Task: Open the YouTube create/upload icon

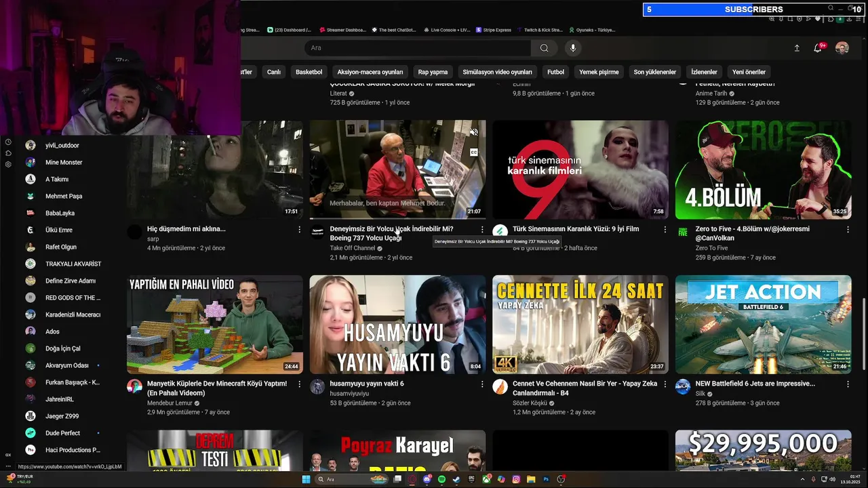Action: click(x=797, y=48)
